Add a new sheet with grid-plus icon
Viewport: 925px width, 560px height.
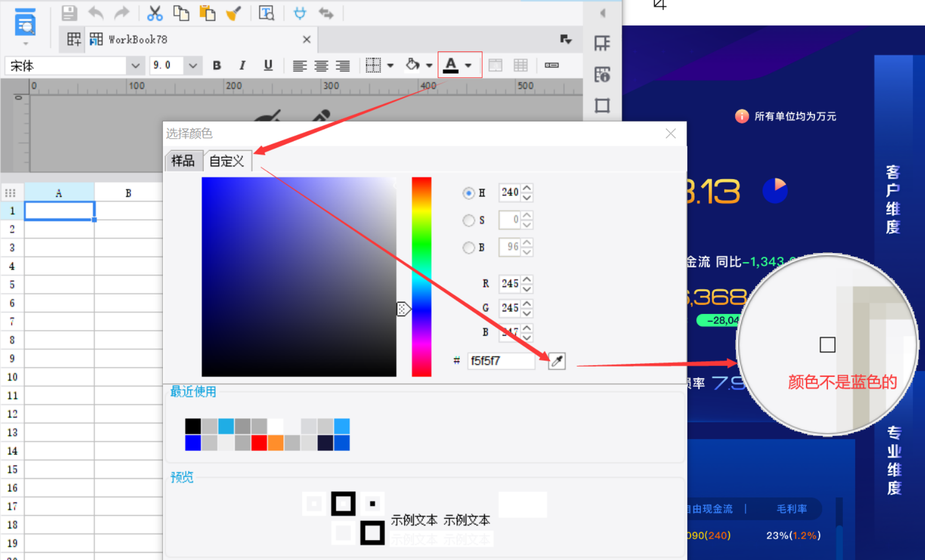pos(73,39)
